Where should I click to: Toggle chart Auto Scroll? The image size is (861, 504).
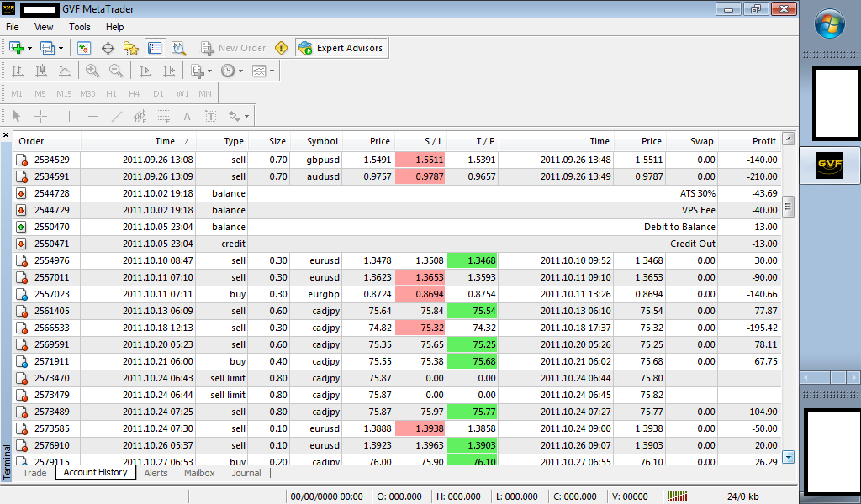[x=145, y=71]
